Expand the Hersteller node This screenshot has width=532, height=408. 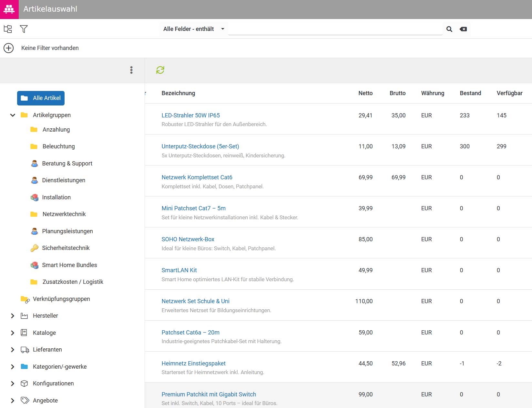[13, 316]
